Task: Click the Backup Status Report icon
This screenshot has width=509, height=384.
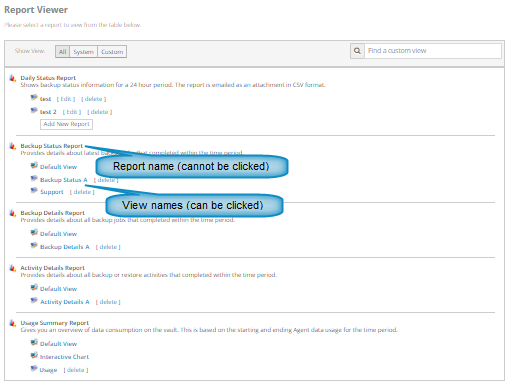Action: click(13, 146)
